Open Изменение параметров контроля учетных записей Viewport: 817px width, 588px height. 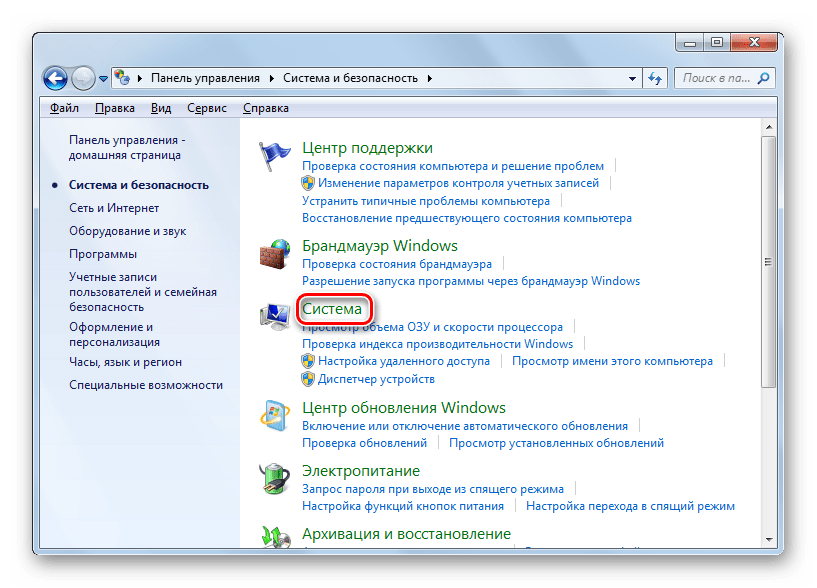pyautogui.click(x=459, y=183)
